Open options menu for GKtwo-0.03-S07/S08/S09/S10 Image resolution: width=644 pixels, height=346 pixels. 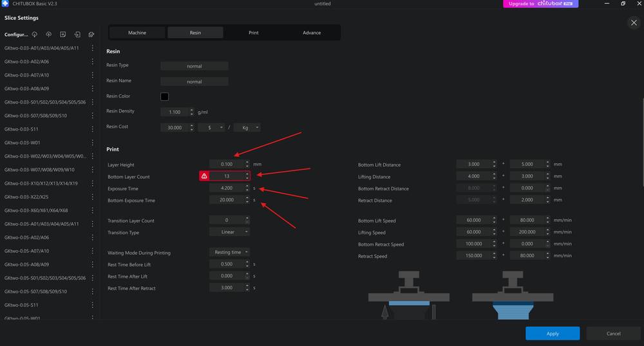click(x=92, y=116)
